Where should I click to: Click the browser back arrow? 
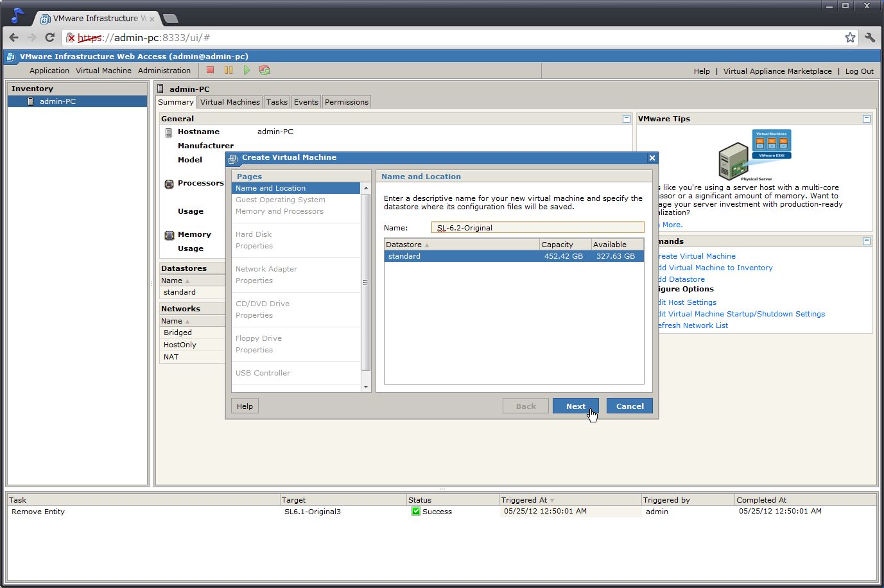(14, 37)
